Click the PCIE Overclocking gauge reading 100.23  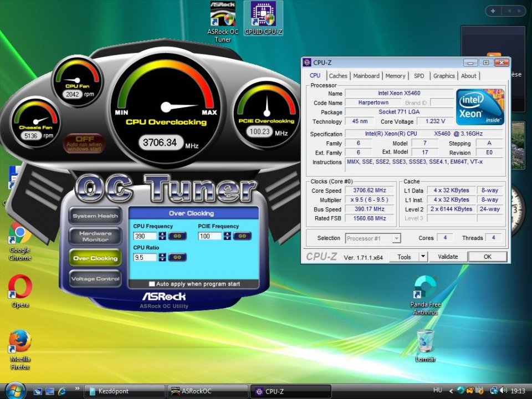coord(267,114)
